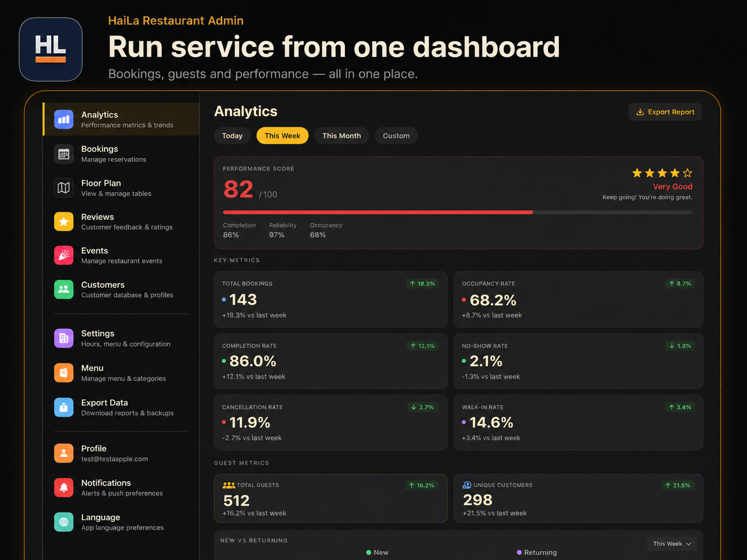Open the This Week dropdown in New vs Returning

pos(672,543)
